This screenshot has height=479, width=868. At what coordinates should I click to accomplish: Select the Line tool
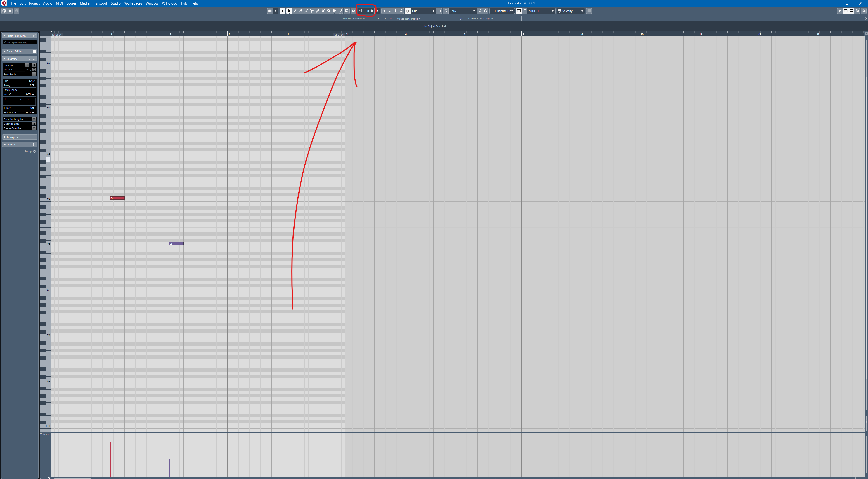point(341,11)
